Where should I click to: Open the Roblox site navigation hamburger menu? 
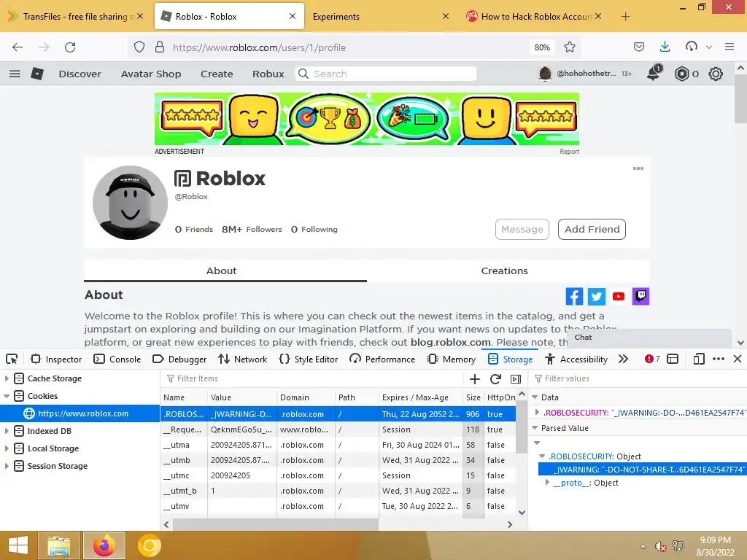point(15,74)
